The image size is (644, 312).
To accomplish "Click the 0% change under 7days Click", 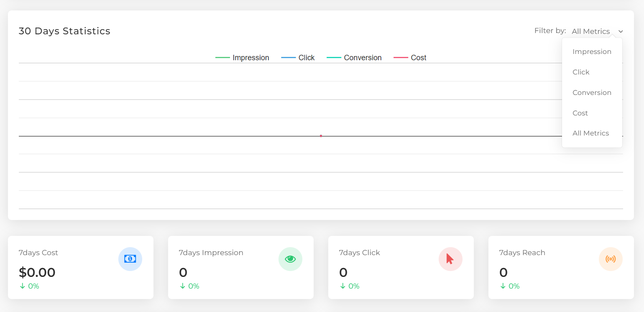I will 350,286.
